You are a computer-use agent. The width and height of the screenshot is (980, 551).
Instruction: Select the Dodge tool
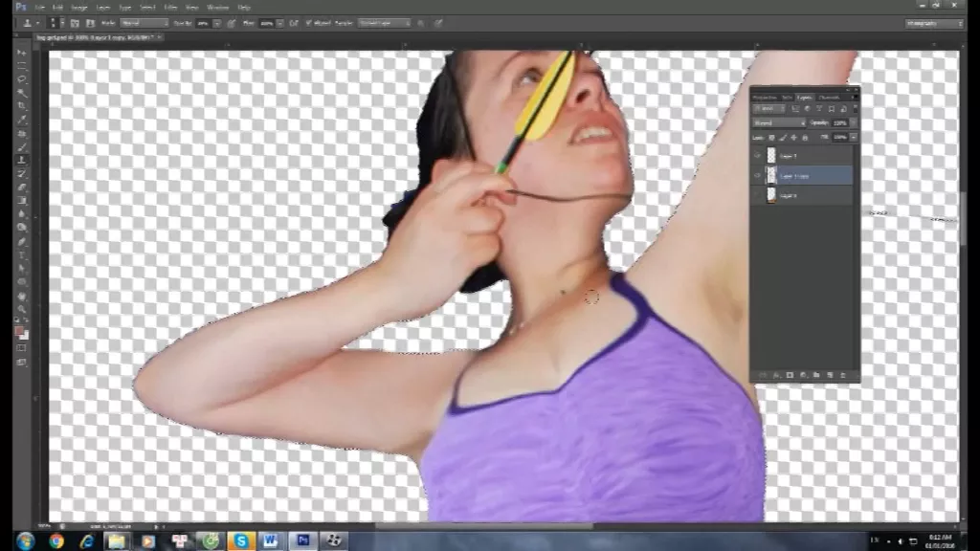click(22, 227)
